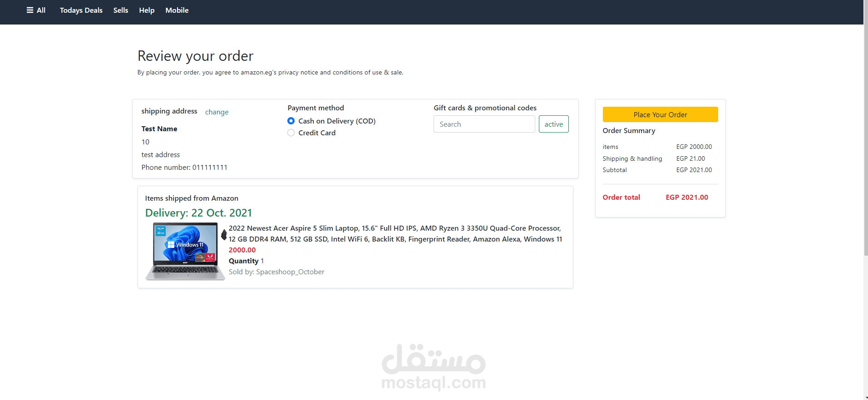The image size is (868, 400).
Task: Go to the Sells nav item
Action: [x=121, y=10]
